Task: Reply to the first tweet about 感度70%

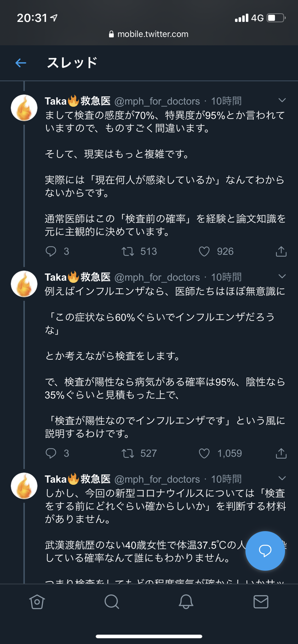Action: click(51, 251)
